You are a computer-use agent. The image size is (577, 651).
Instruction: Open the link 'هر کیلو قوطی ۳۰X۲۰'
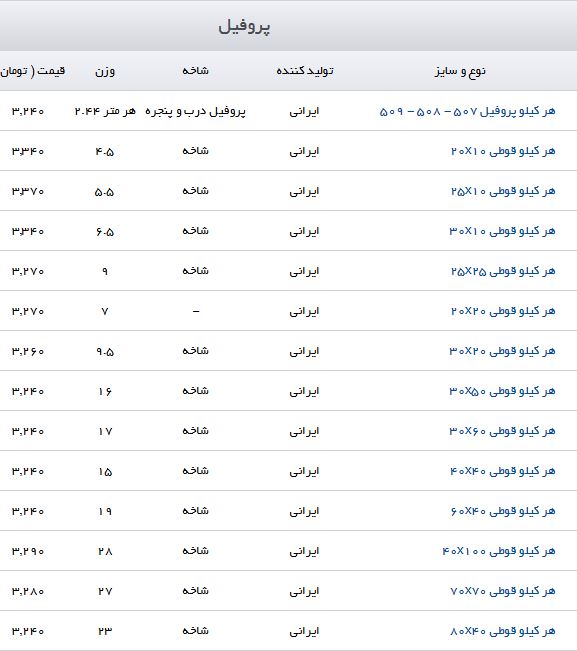(502, 351)
